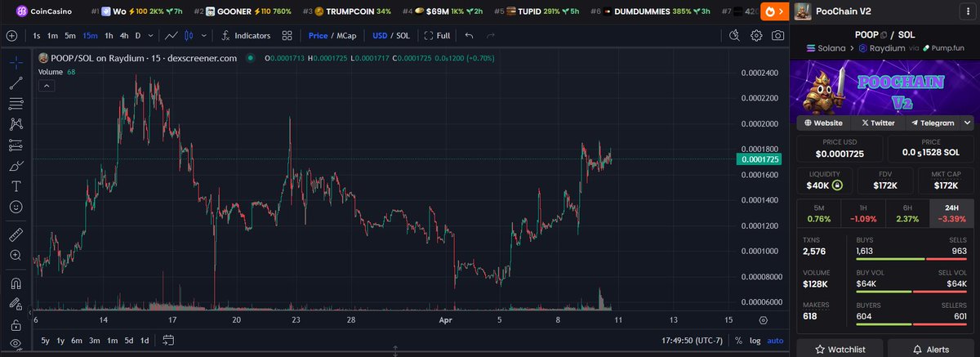Expand the time interval dropdown
Screen dimensions: 980x357
pyautogui.click(x=150, y=36)
